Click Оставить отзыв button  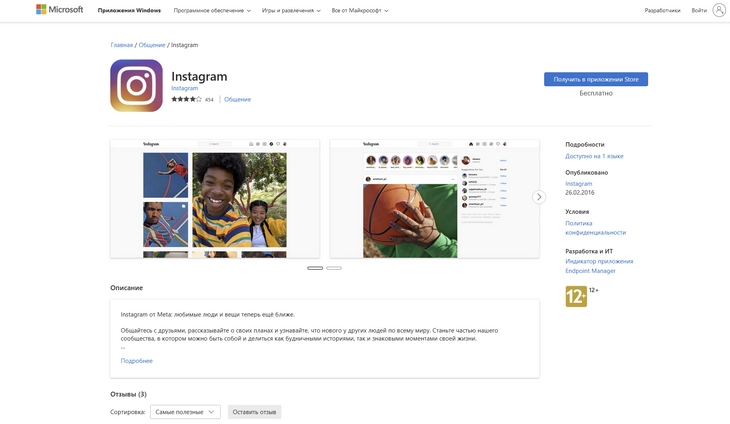(x=254, y=412)
